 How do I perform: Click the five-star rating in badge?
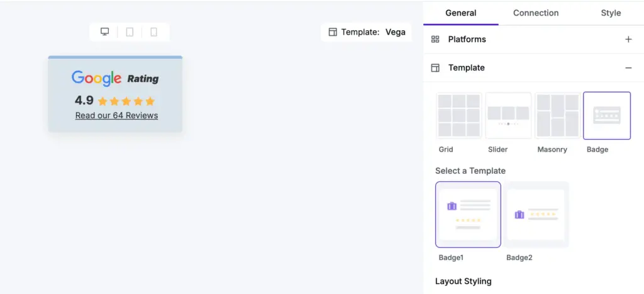point(126,101)
